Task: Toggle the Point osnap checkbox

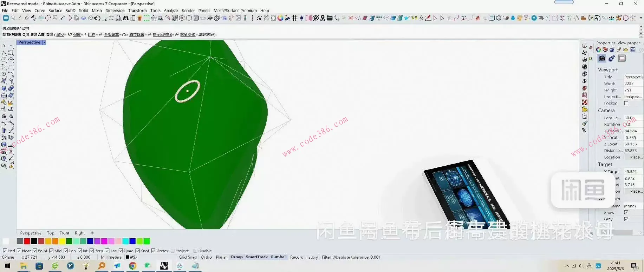Action: [x=35, y=251]
